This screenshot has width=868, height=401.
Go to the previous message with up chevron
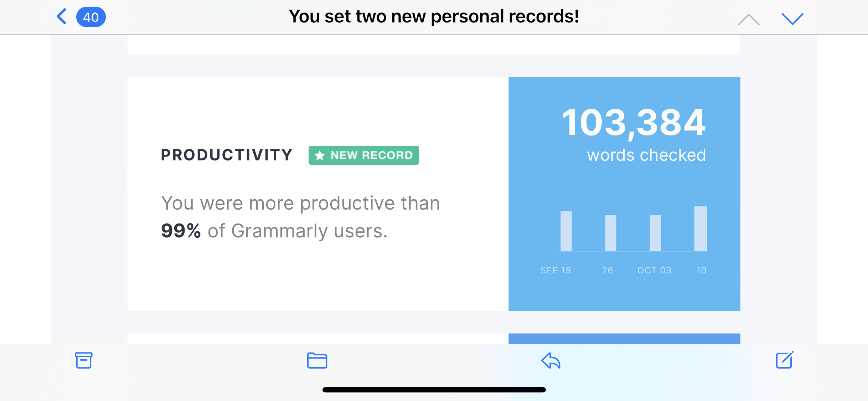coord(749,19)
